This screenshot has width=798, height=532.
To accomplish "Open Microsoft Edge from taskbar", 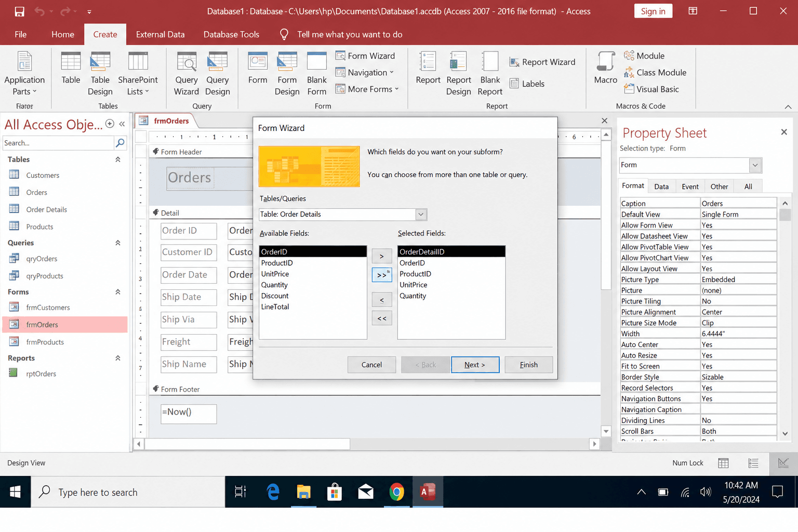I will click(x=272, y=491).
